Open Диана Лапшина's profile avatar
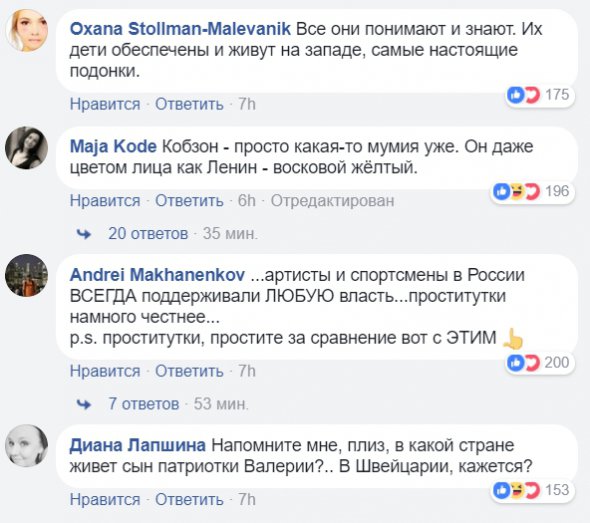This screenshot has width=590, height=523. tap(27, 446)
